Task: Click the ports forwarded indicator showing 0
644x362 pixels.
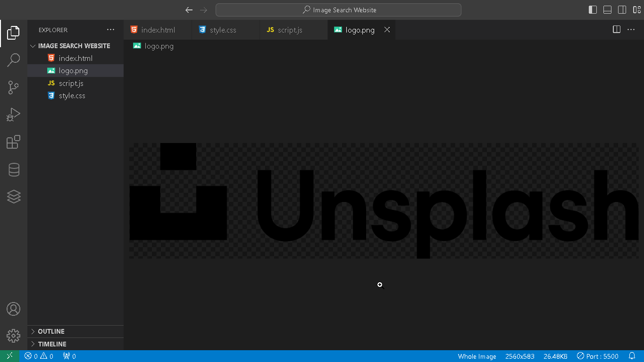Action: pyautogui.click(x=69, y=356)
